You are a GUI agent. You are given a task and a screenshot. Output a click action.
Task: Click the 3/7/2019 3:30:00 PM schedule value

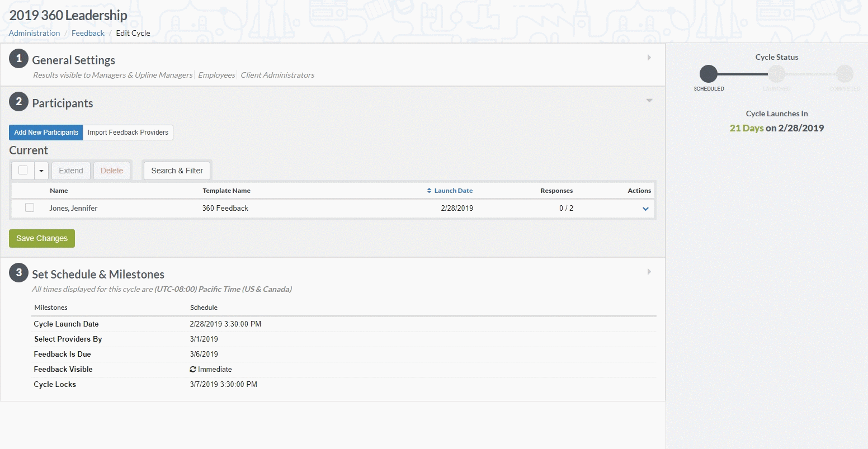pos(224,384)
